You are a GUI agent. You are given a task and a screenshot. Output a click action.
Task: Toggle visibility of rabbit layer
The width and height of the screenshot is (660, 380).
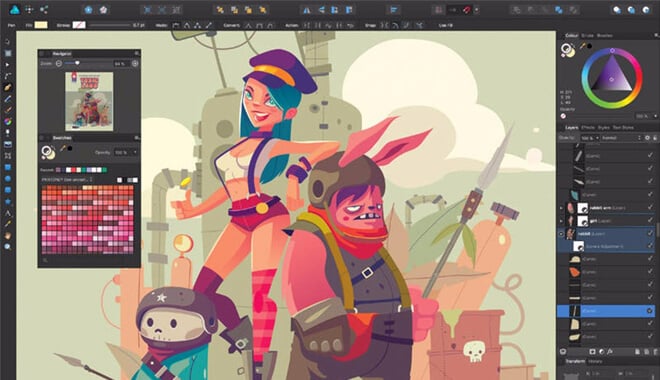point(650,233)
